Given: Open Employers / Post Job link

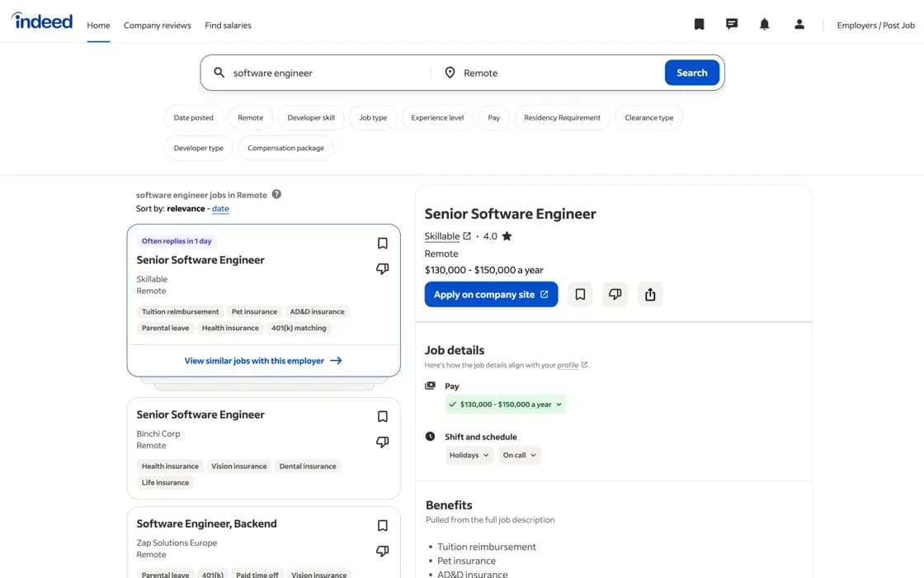Looking at the screenshot, I should [875, 26].
